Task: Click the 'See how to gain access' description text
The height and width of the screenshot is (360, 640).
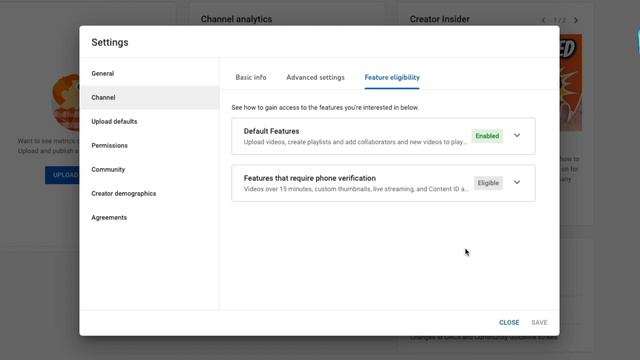Action: (325, 107)
